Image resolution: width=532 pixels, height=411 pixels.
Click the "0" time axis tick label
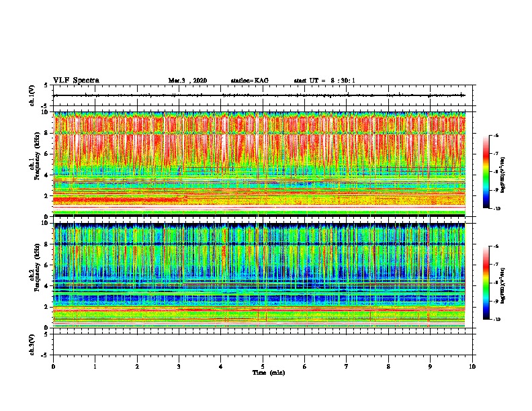pyautogui.click(x=53, y=367)
